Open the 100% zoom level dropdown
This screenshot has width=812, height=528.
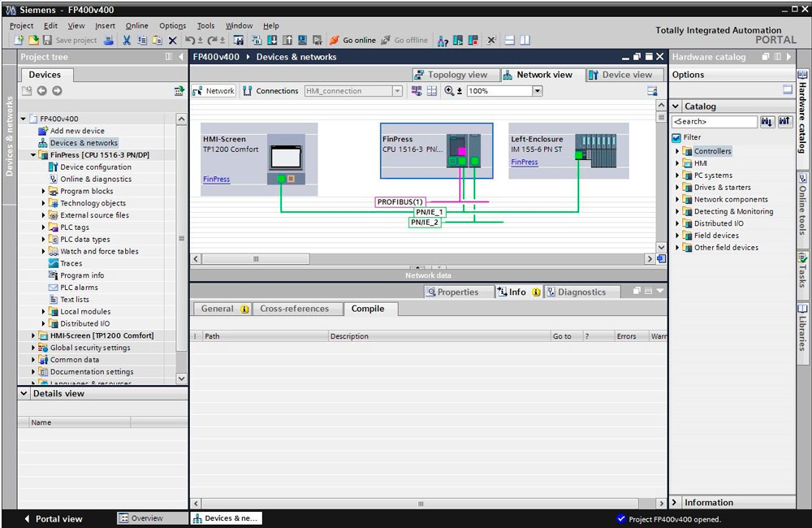[538, 91]
